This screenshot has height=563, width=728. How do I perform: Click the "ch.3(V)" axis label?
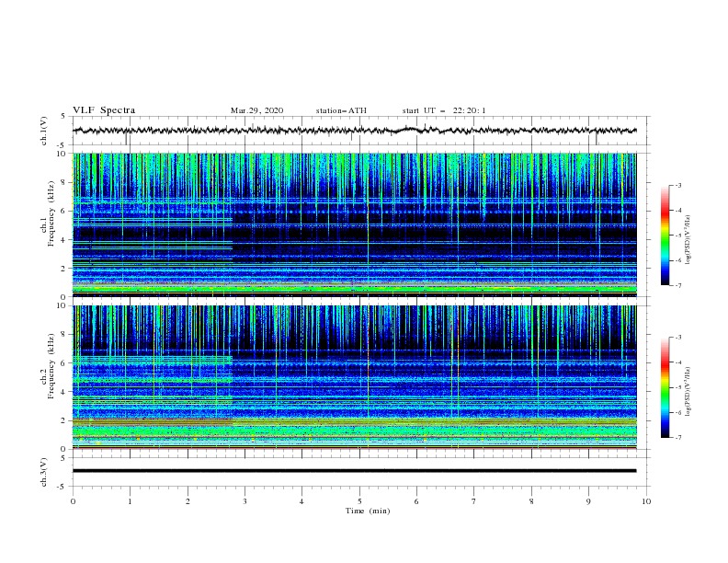(x=44, y=472)
